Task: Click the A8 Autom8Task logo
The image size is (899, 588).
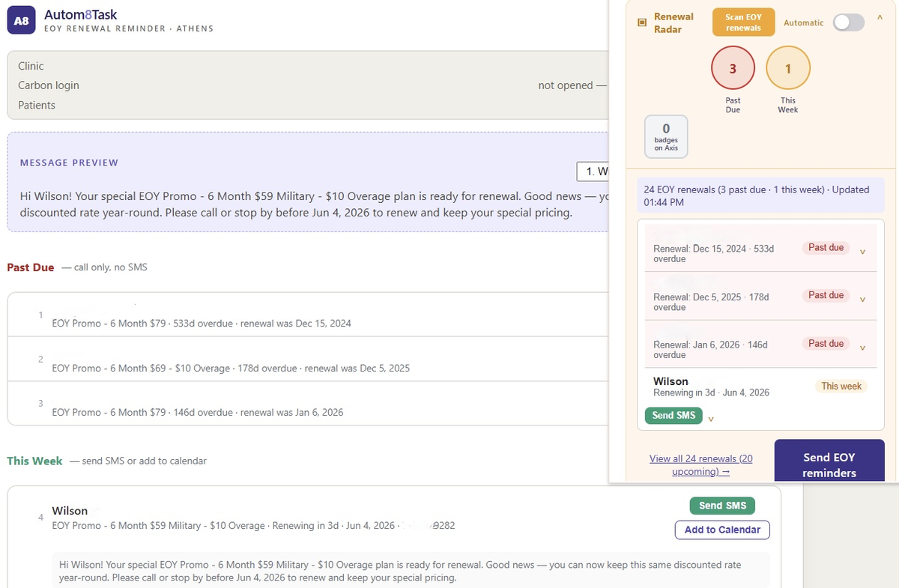Action: 21,21
